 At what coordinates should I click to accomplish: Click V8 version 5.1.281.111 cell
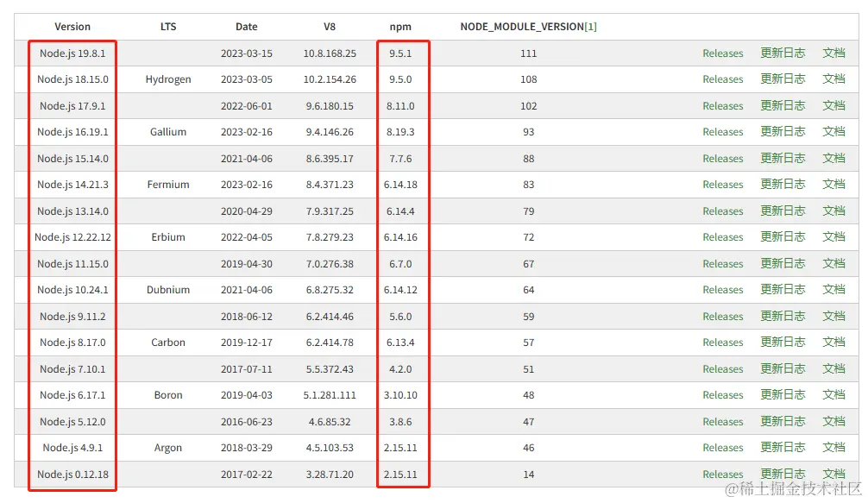330,394
